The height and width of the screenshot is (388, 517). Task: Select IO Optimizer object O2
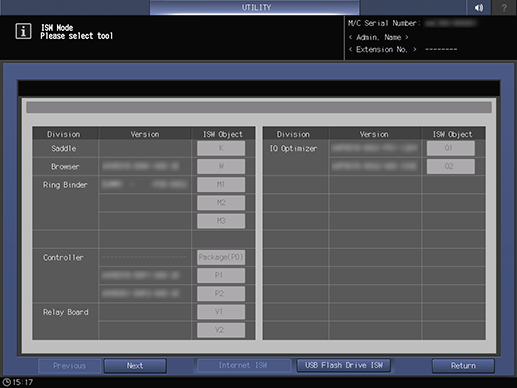tap(451, 166)
